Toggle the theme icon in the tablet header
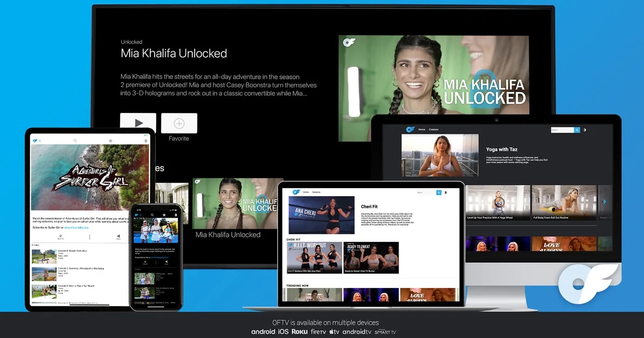 pos(145,141)
